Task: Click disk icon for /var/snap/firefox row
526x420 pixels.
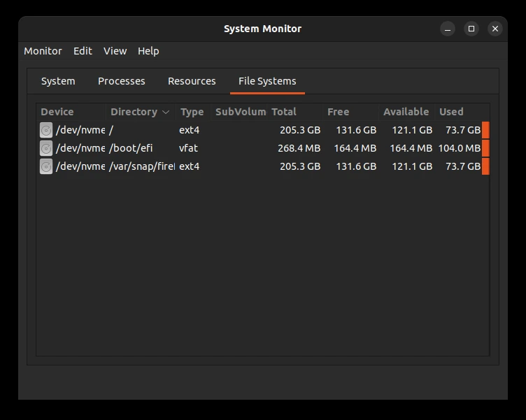Action: 46,166
